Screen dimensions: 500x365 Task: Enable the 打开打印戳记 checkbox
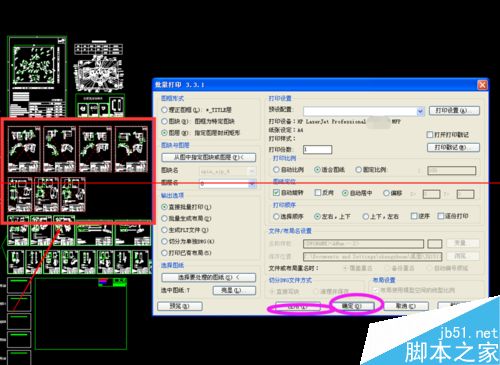click(x=430, y=135)
